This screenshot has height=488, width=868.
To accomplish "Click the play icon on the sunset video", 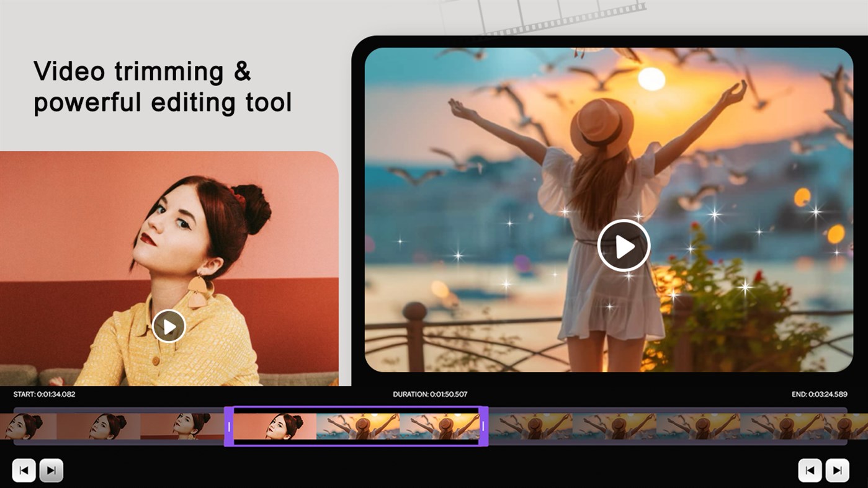I will 624,245.
